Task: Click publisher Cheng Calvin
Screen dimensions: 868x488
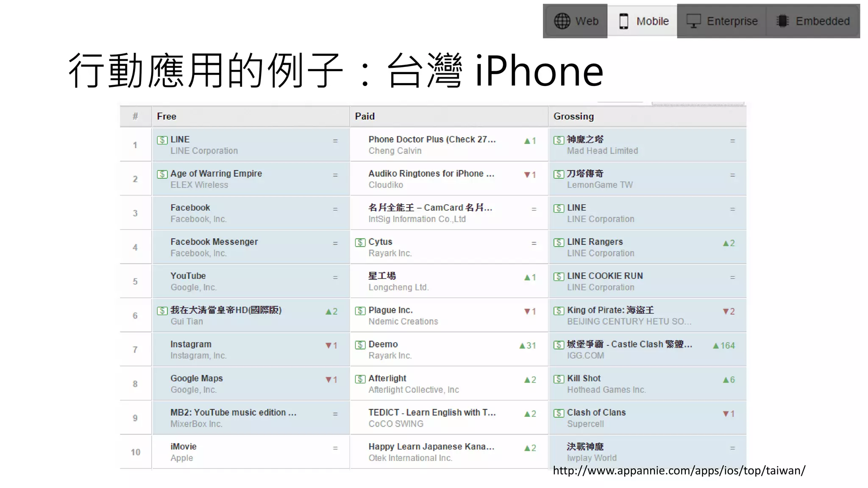Action: coord(395,151)
